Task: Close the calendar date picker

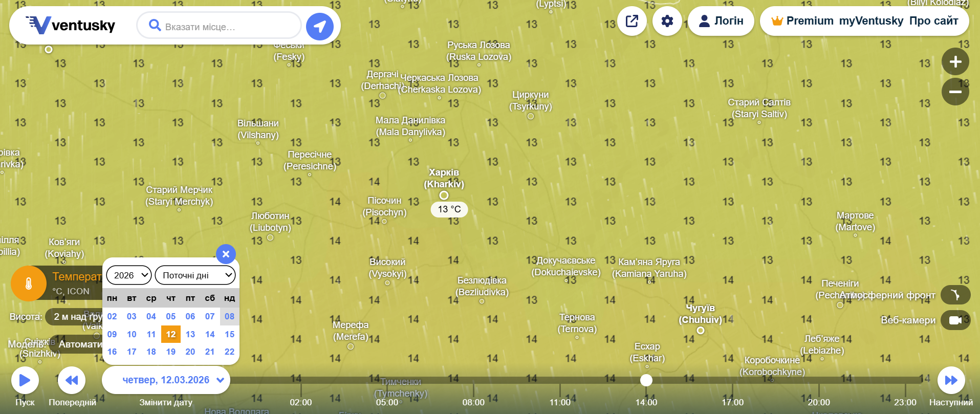Action: [x=226, y=254]
